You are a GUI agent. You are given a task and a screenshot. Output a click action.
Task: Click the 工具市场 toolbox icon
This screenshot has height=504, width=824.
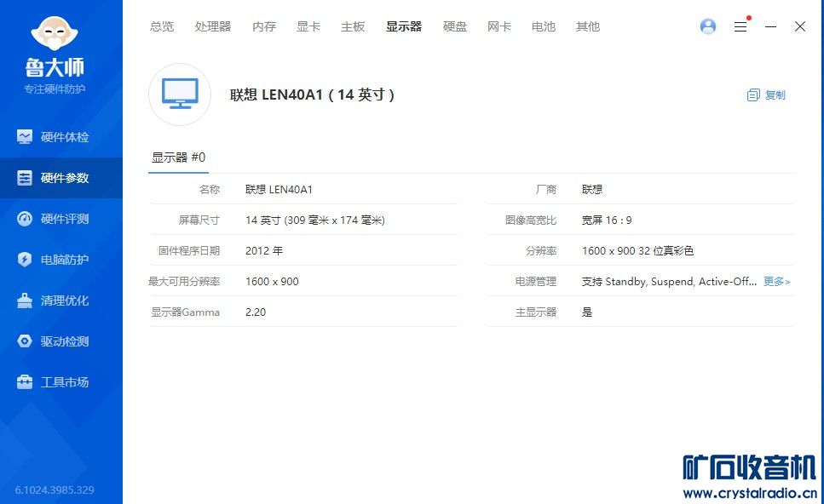(24, 381)
